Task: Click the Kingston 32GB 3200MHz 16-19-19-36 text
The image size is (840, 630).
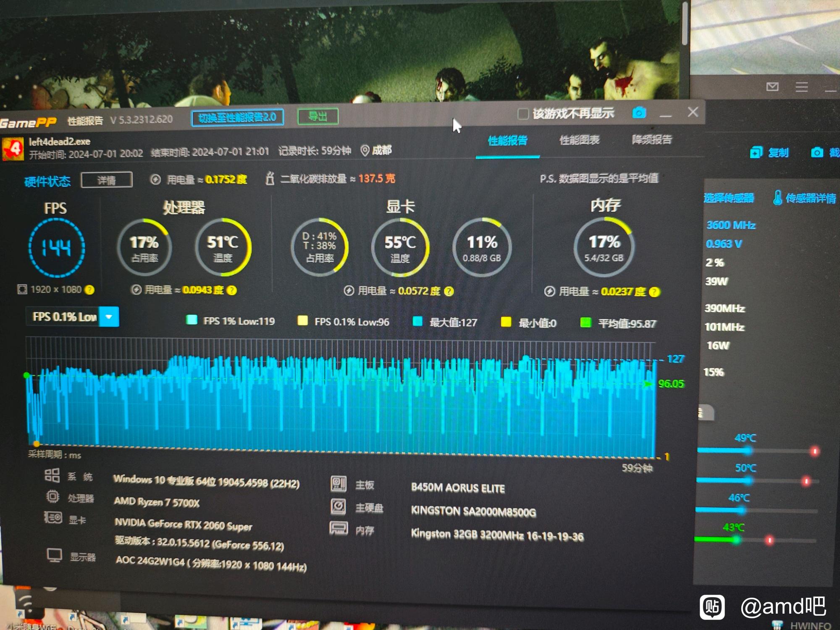Action: point(497,535)
